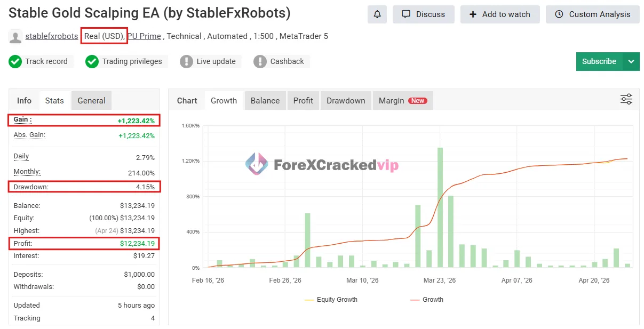Image resolution: width=644 pixels, height=329 pixels.
Task: Open the Discuss button
Action: click(x=424, y=14)
